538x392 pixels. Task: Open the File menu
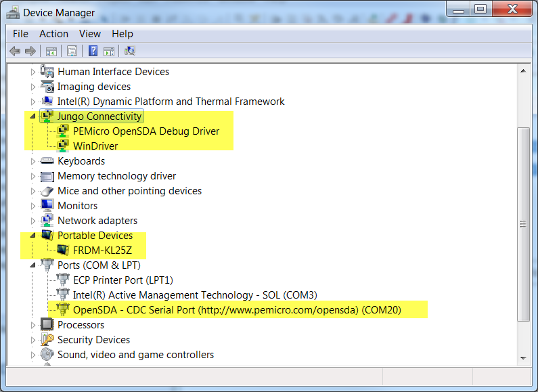point(20,34)
